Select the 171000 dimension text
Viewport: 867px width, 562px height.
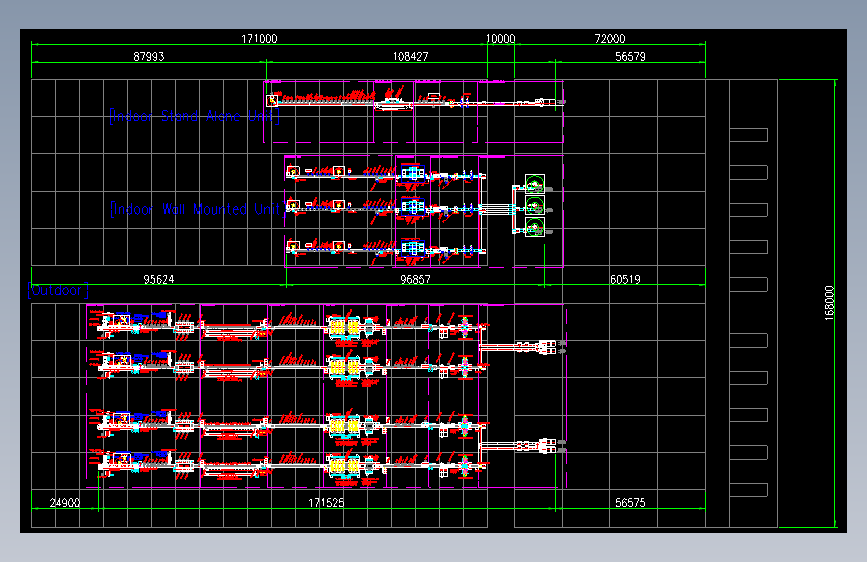[259, 39]
